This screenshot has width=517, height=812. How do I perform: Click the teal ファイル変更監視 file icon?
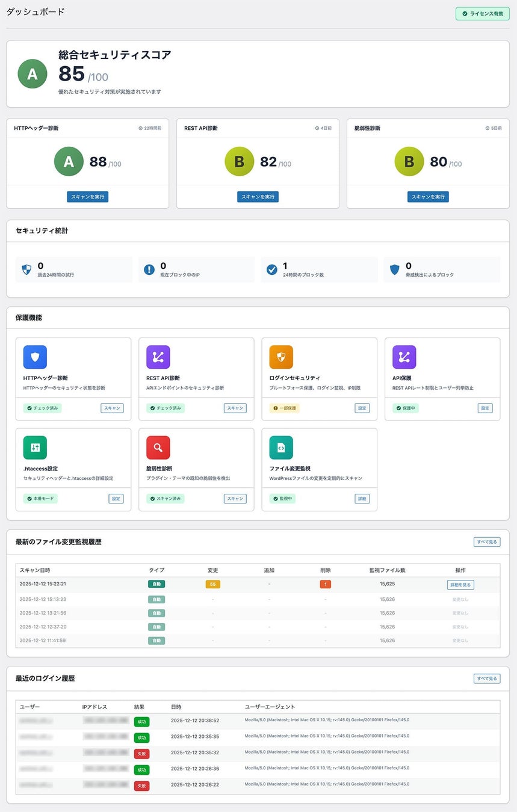(281, 448)
